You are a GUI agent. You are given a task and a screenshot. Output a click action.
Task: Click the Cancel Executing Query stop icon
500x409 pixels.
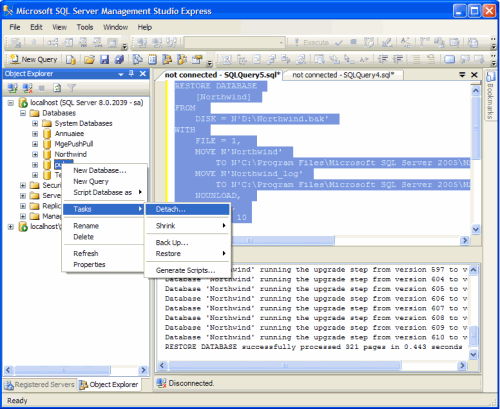point(353,42)
